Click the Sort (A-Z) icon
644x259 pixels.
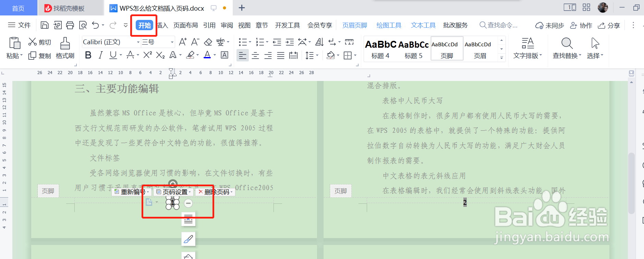[319, 42]
